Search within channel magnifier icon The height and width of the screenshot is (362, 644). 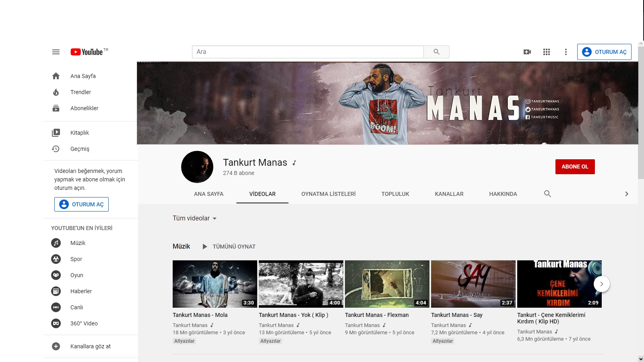pos(547,194)
